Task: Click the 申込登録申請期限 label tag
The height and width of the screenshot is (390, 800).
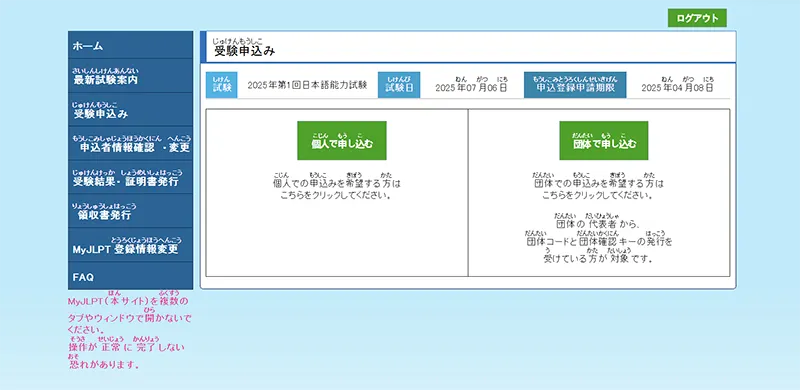Action: click(575, 85)
